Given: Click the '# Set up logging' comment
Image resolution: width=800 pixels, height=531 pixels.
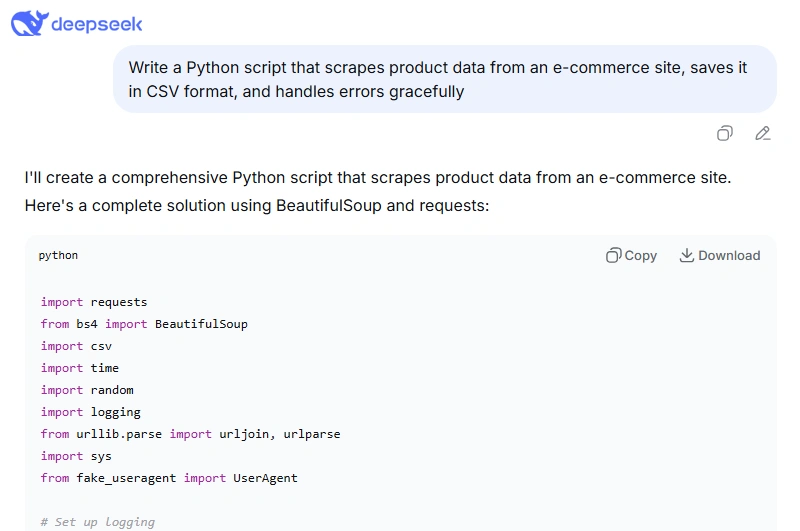Looking at the screenshot, I should 98,522.
